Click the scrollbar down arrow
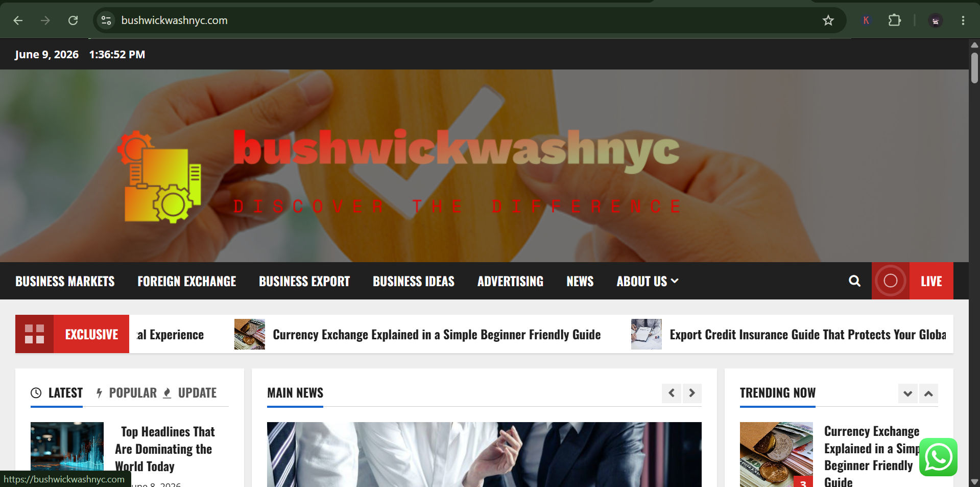980x487 pixels. [974, 482]
